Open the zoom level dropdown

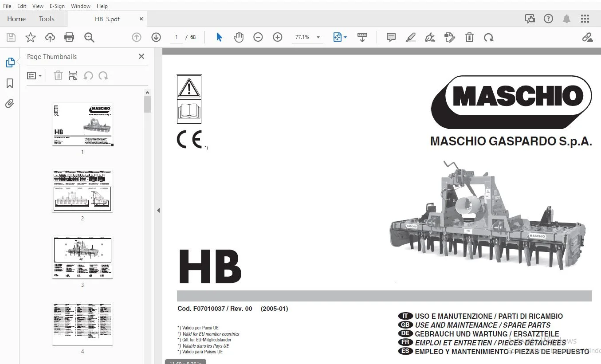[x=318, y=37]
